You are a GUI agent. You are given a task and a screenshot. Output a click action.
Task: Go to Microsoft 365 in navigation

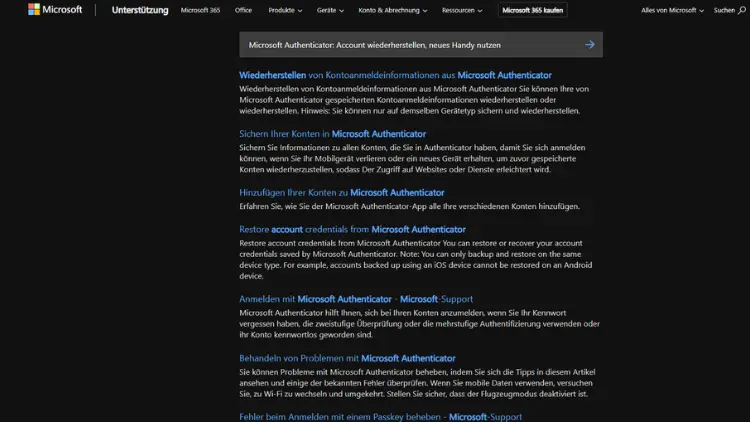tap(200, 10)
